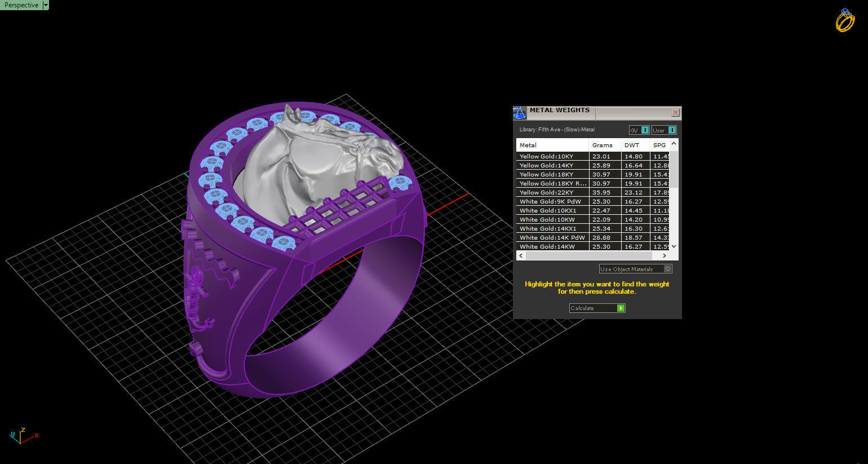Viewport: 868px width, 464px height.
Task: Click the 16.30 DWT value
Action: [634, 228]
